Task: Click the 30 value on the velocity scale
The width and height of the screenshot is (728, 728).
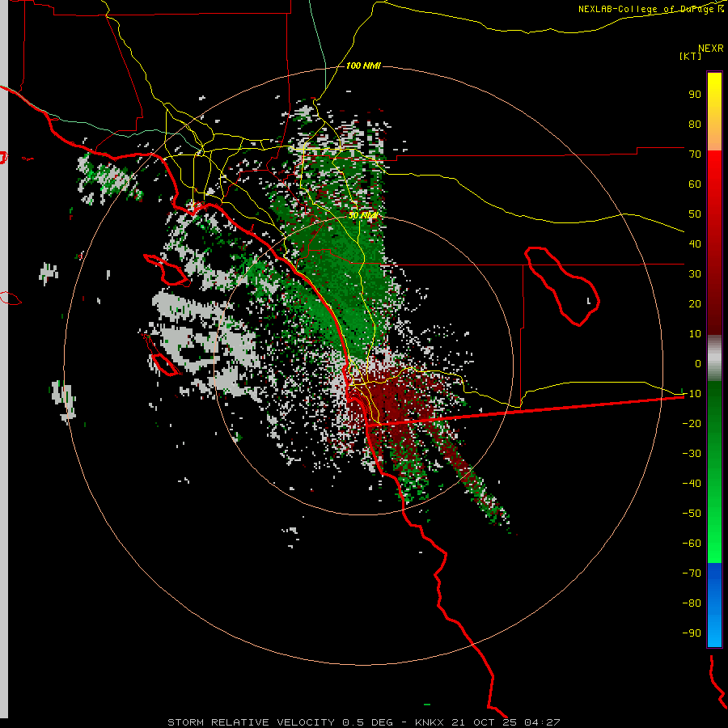Action: [x=695, y=274]
